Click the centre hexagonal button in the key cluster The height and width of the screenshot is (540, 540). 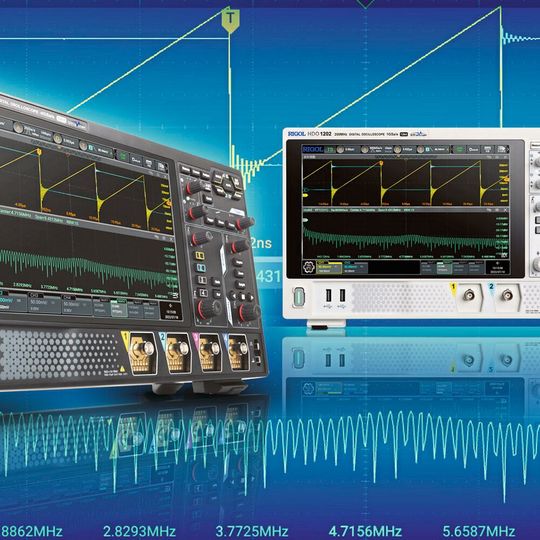(228, 186)
